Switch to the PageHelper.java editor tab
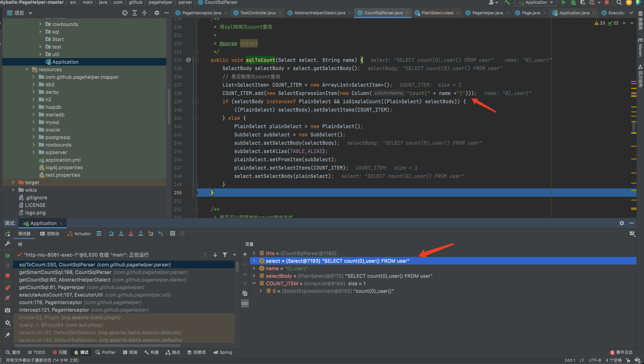644x364 pixels. (487, 13)
